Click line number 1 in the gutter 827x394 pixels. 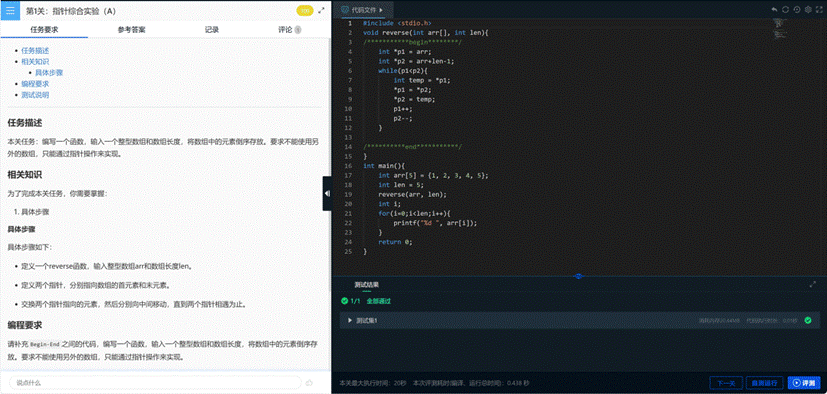pyautogui.click(x=350, y=23)
